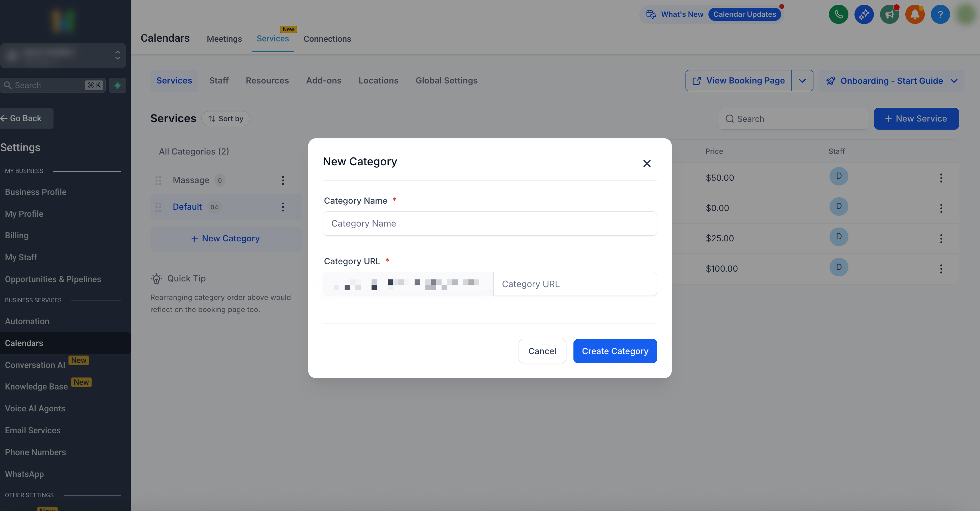Open the Sort by options
Screen dimensions: 980x511
tap(225, 119)
